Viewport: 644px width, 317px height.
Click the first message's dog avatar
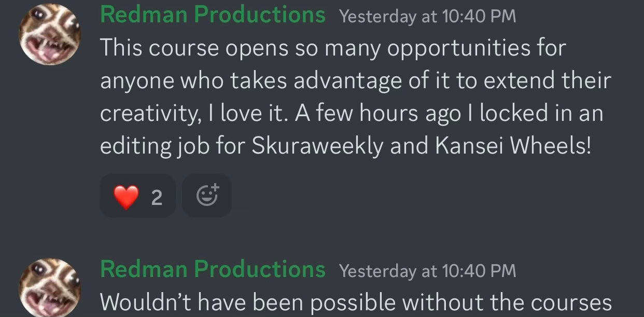pos(50,35)
